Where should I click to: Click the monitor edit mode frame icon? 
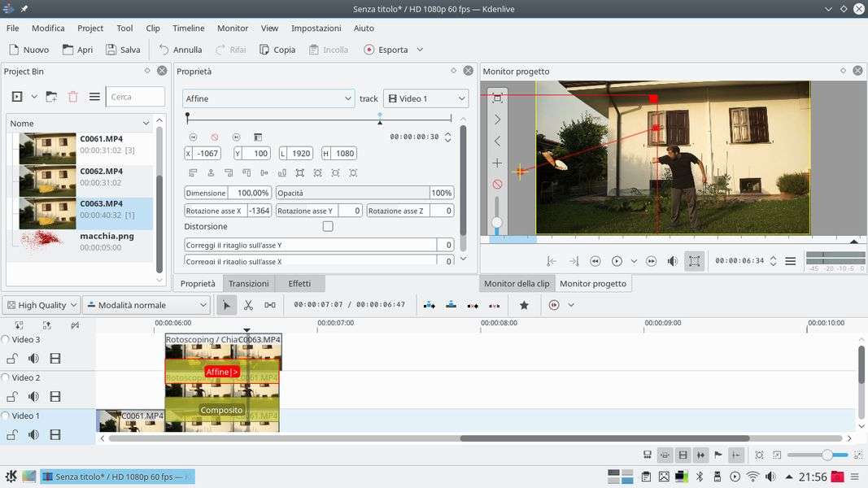click(x=694, y=261)
